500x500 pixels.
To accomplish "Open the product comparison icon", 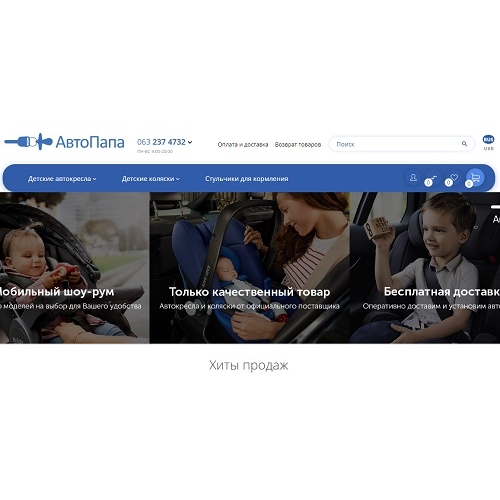I will tap(432, 179).
